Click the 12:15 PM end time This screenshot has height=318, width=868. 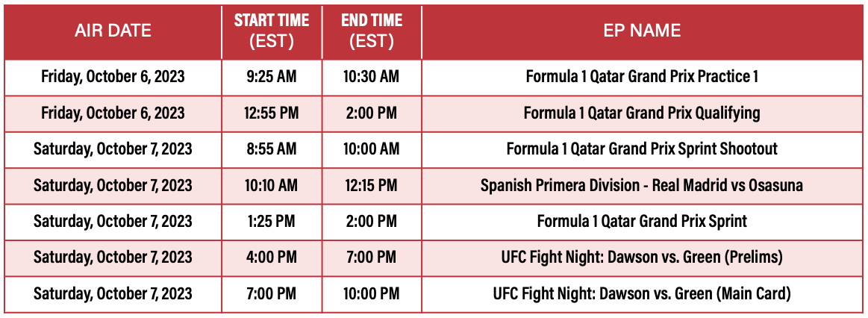[371, 185]
